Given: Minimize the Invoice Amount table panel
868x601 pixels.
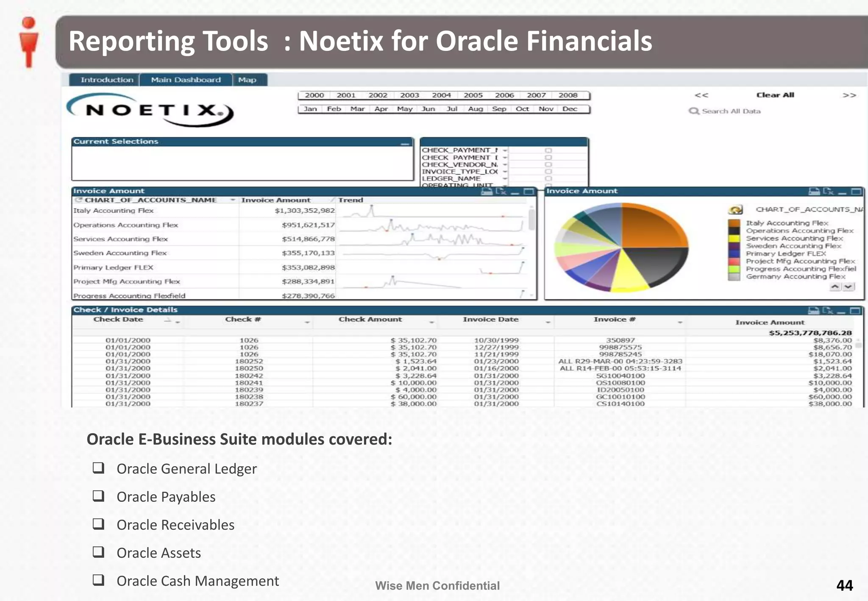Looking at the screenshot, I should point(515,193).
